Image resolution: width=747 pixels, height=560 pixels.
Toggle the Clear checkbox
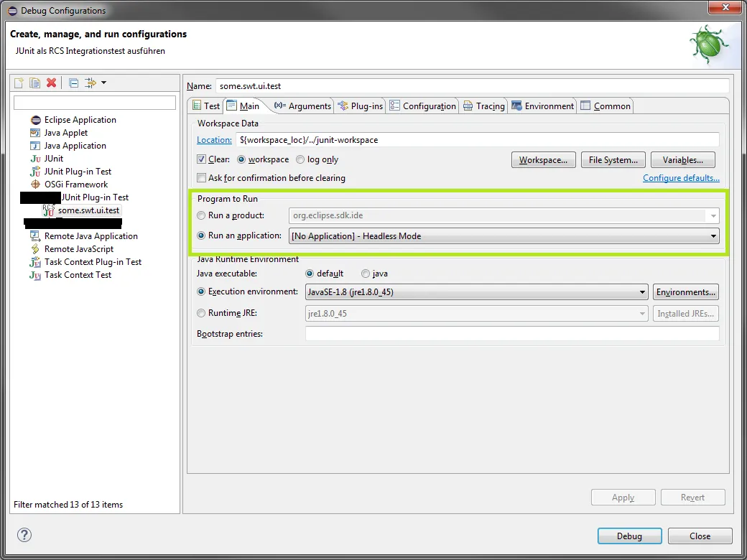click(x=202, y=159)
